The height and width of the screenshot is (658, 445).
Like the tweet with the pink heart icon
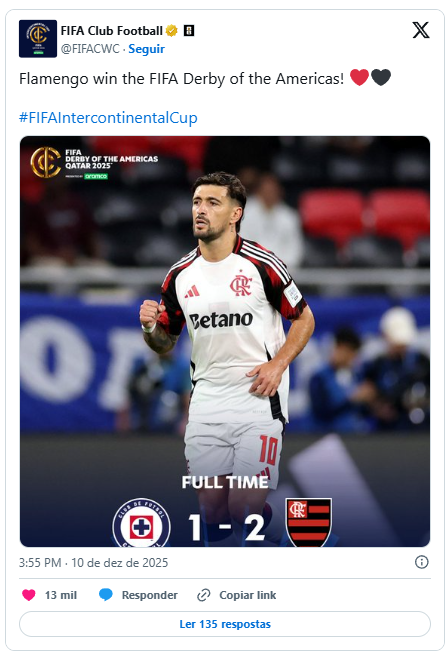(x=29, y=595)
